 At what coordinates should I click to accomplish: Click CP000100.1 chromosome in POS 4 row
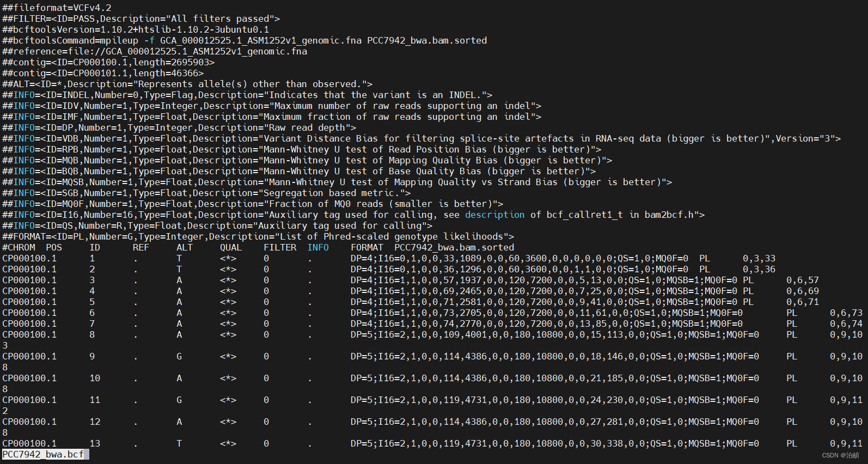(x=29, y=291)
